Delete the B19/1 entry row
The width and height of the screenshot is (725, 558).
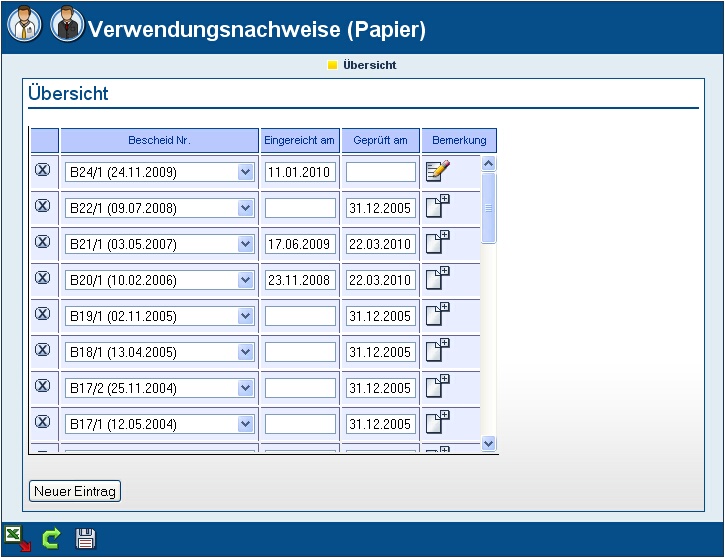pos(43,314)
